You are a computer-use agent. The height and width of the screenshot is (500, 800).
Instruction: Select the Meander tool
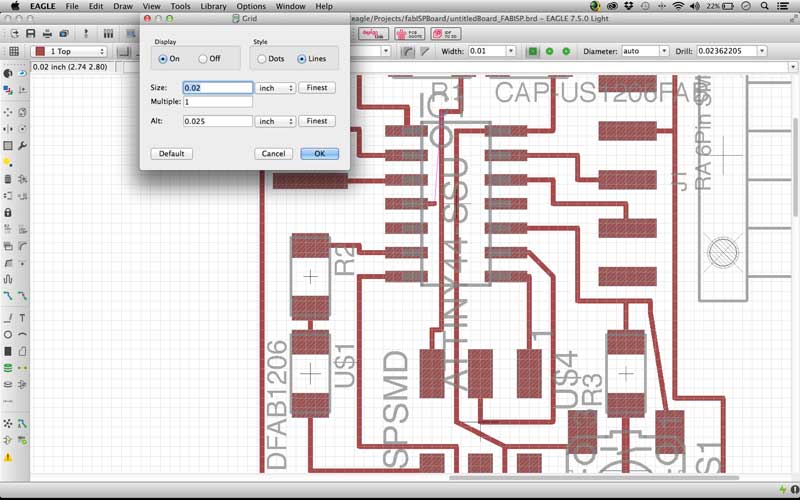coord(8,279)
